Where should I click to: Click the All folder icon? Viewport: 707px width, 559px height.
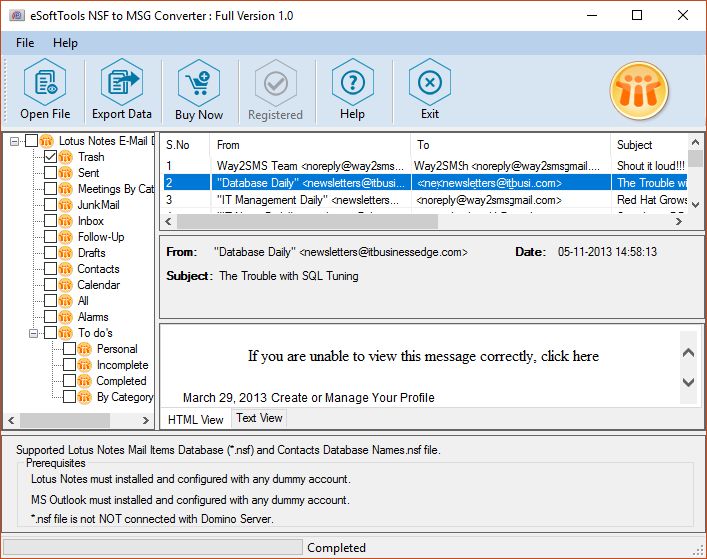[x=65, y=301]
